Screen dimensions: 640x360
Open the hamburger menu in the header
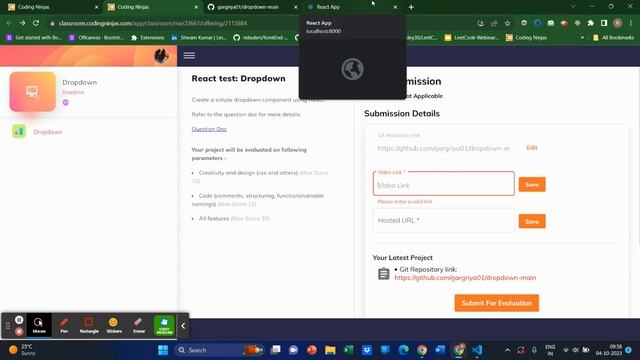tap(189, 56)
